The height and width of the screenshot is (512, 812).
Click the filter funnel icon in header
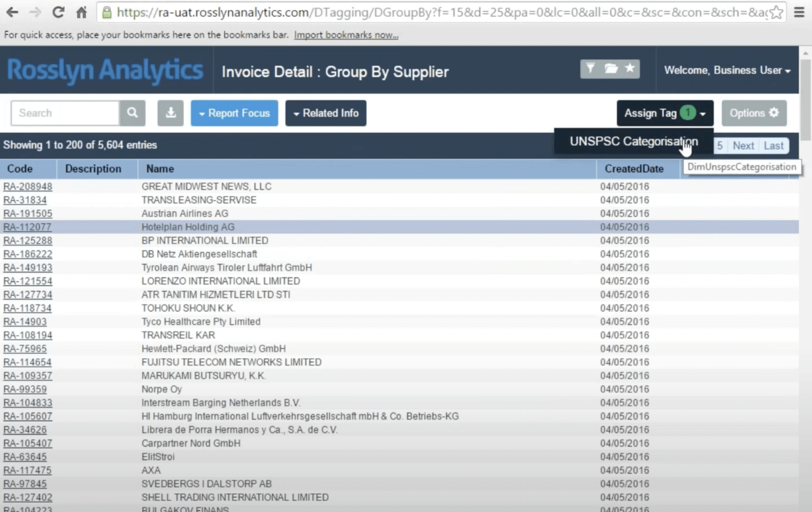click(591, 68)
